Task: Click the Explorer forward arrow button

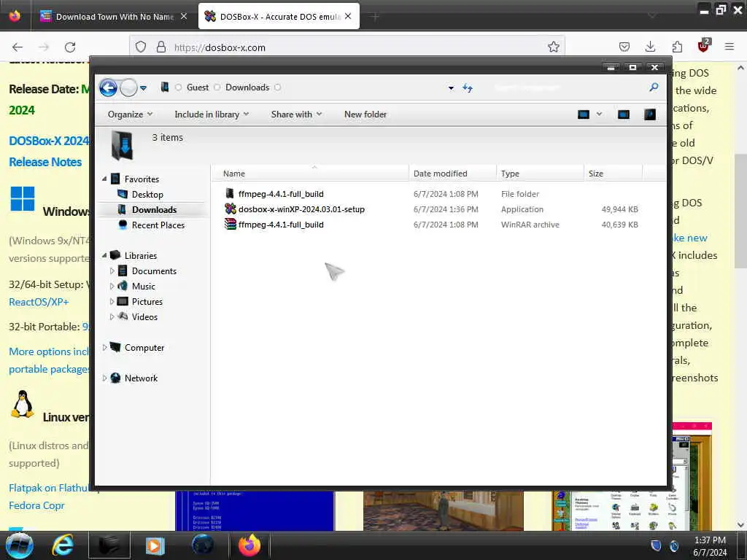Action: pyautogui.click(x=128, y=87)
